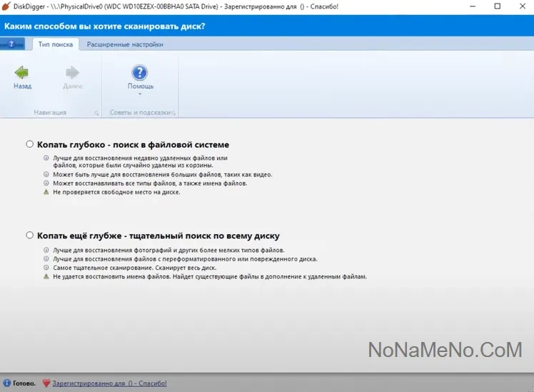
Task: Click warning icon by 'Не проверяется свободное место'
Action: 46,193
